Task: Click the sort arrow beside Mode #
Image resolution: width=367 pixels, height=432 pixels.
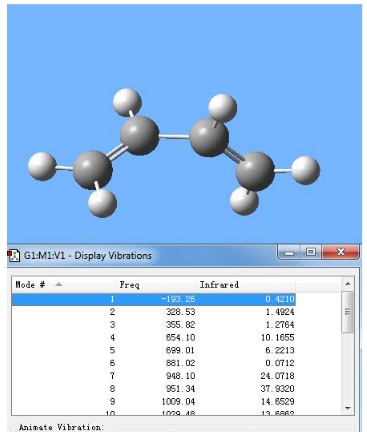Action: 58,284
